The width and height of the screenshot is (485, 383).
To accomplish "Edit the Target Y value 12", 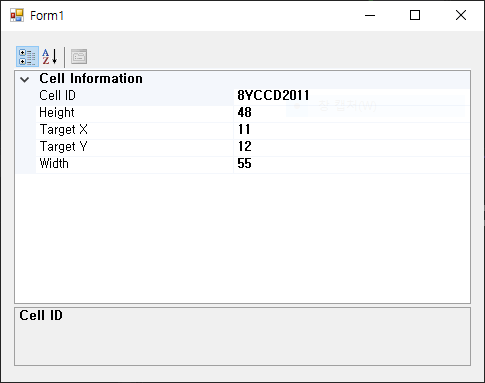I will point(352,147).
